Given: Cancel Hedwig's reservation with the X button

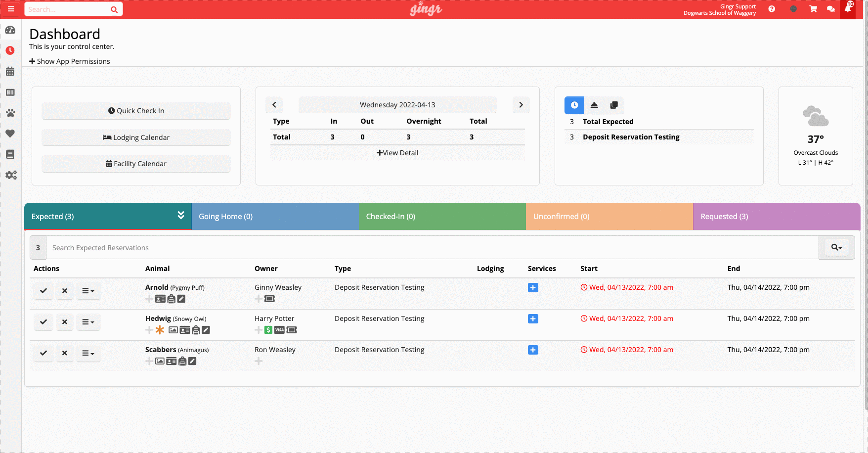Looking at the screenshot, I should pos(65,322).
